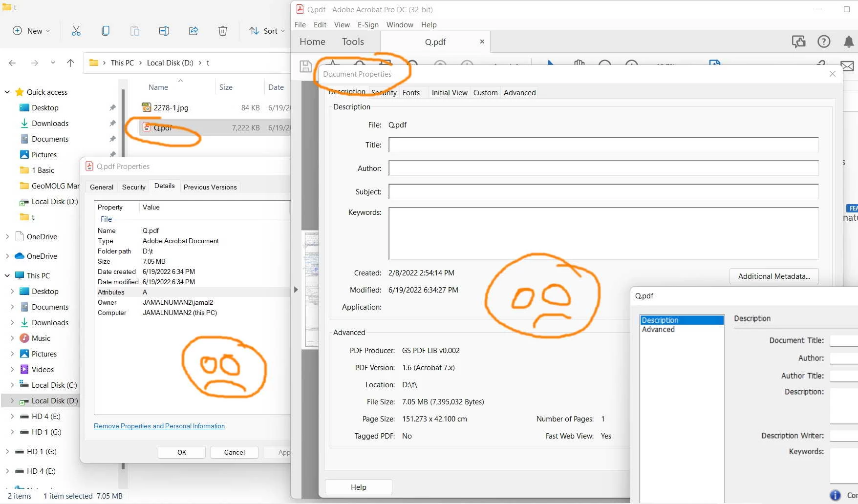Expand the first OneDrive tree node
Screen dimensions: 858x504
click(7, 236)
